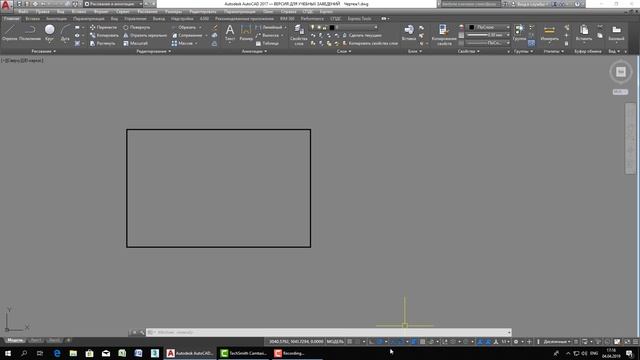Click the Move (Перенести) tool
640x360 pixels.
(103, 27)
